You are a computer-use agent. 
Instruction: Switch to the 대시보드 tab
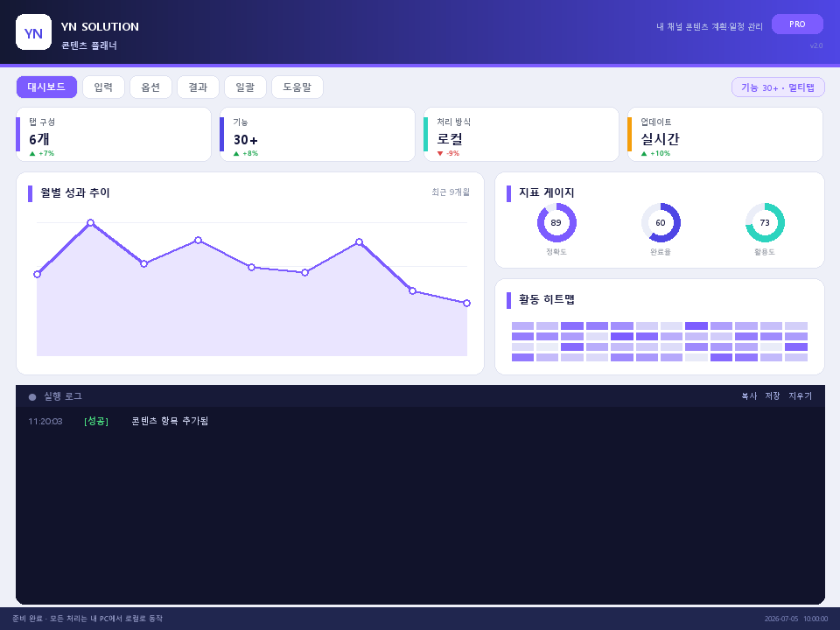[46, 87]
